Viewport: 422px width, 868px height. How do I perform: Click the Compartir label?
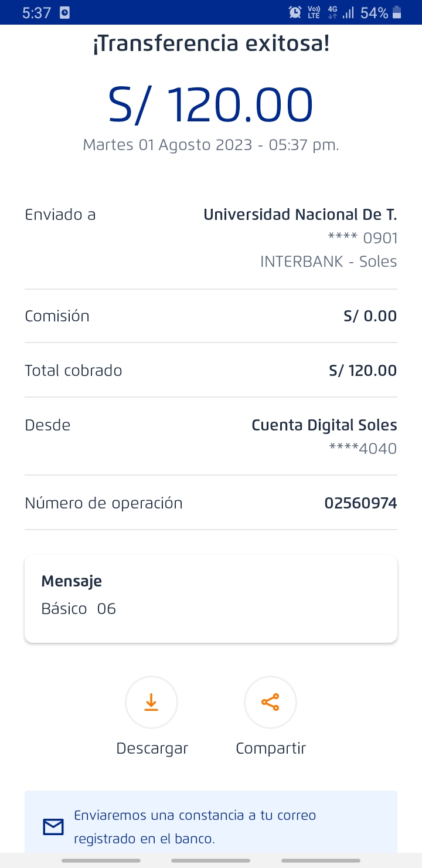click(x=271, y=748)
